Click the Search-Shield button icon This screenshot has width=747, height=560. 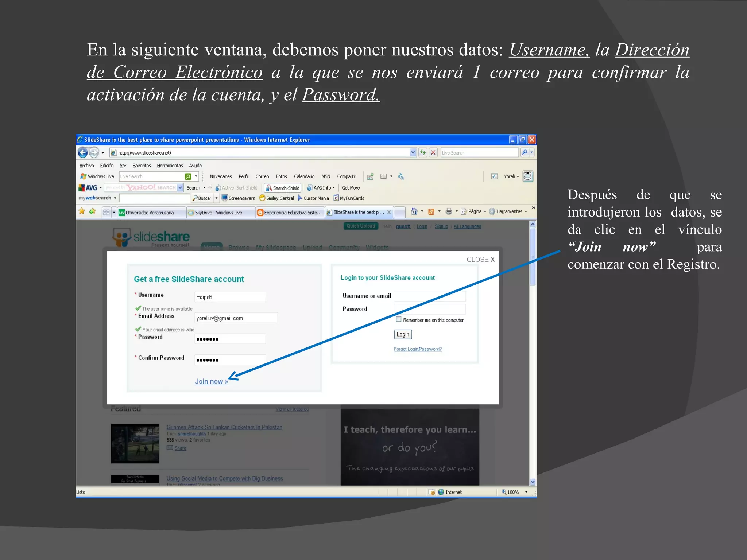point(269,188)
